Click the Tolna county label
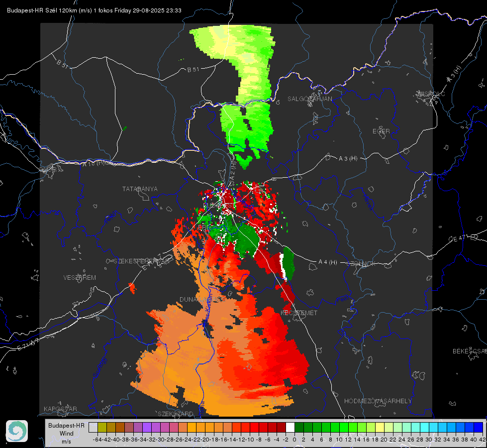This screenshot has height=448, width=487. coord(201,408)
